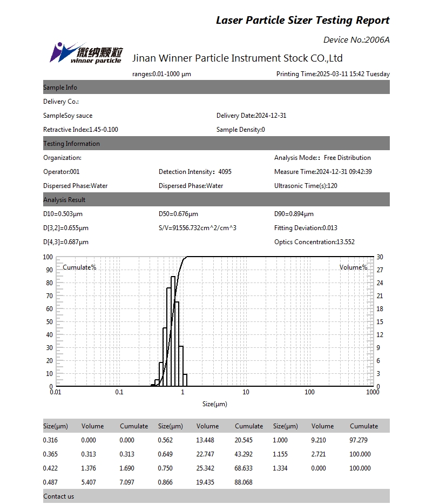Select the Laser Particle Sizer Testing Report title
The image size is (433, 504).
304,20
